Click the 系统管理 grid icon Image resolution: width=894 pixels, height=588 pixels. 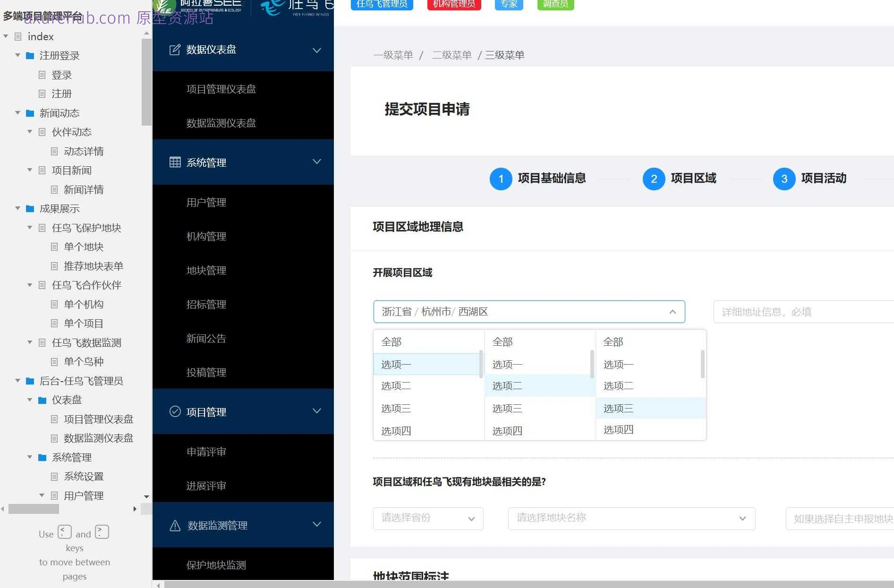[175, 162]
